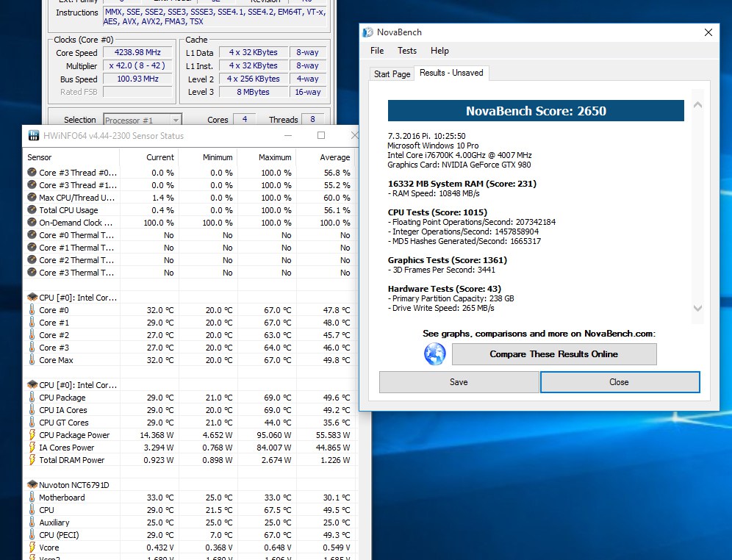Click the results scroll-up chevron in NovaBench
732x560 pixels.
[698, 105]
